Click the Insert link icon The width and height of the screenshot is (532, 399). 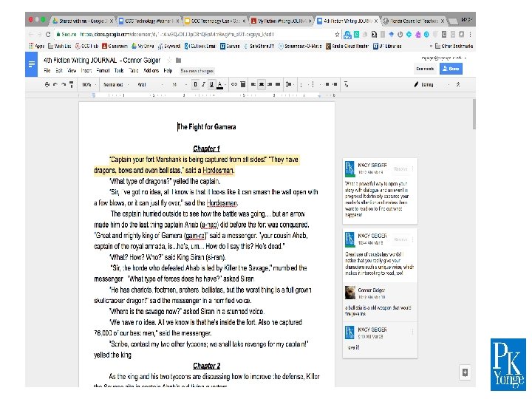(234, 84)
